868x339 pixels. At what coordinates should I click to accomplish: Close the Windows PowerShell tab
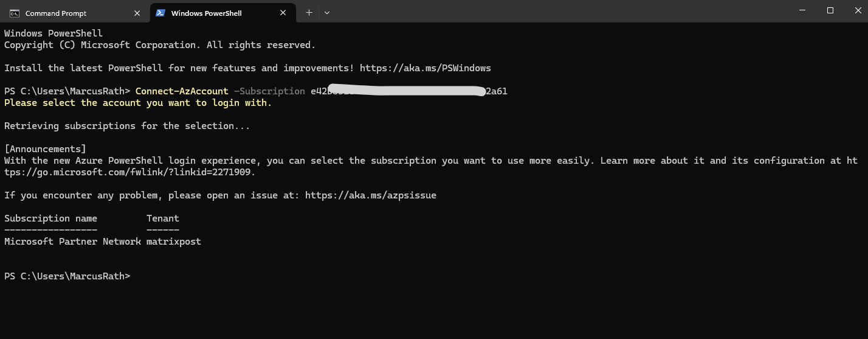tap(283, 13)
